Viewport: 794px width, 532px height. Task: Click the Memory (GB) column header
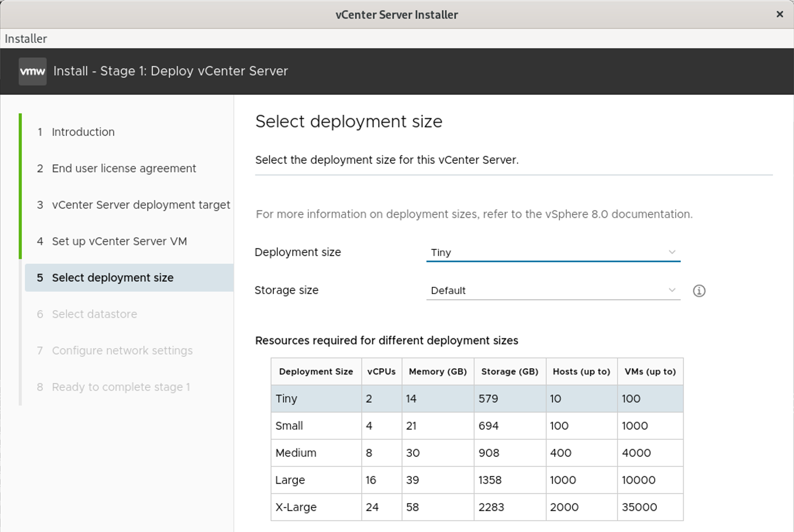(437, 371)
